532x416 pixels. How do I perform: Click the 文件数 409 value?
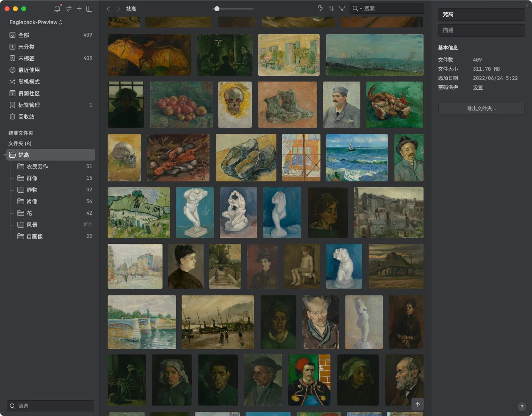pyautogui.click(x=478, y=60)
